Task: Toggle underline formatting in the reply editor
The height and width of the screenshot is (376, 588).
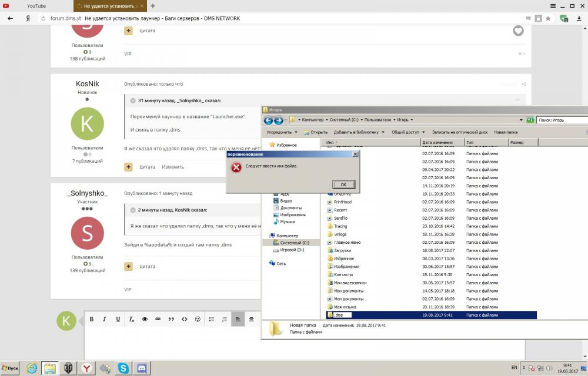Action: point(118,319)
